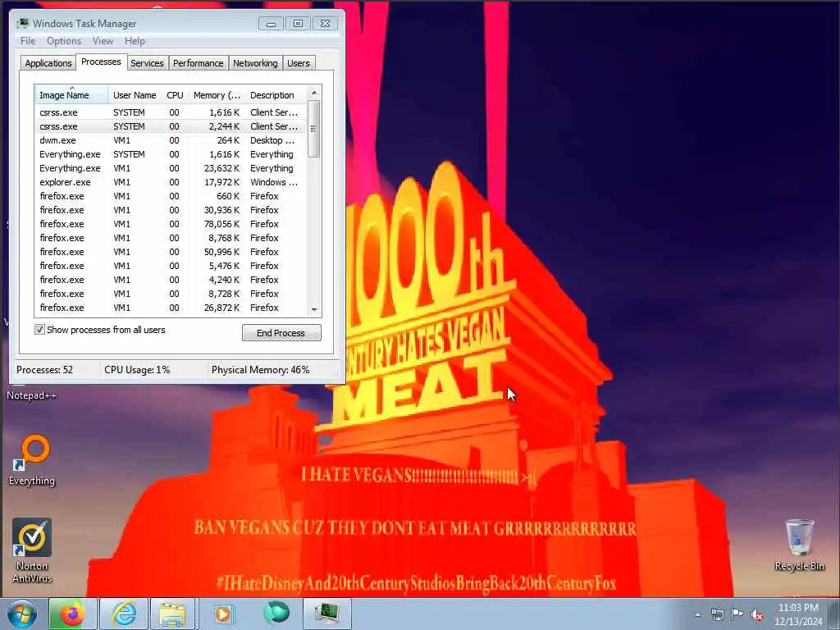This screenshot has height=630, width=840.
Task: Select firefox.exe using 30,936 K
Action: pos(171,210)
